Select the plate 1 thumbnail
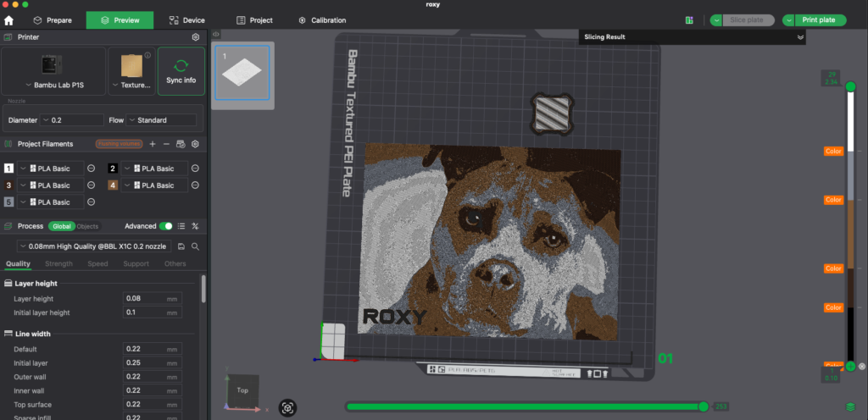Viewport: 868px width, 420px height. coord(241,76)
